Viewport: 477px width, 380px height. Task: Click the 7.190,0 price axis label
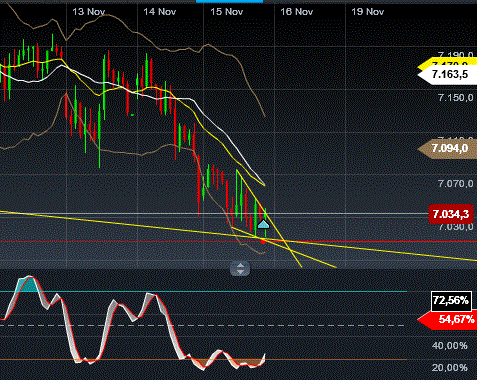(x=455, y=55)
